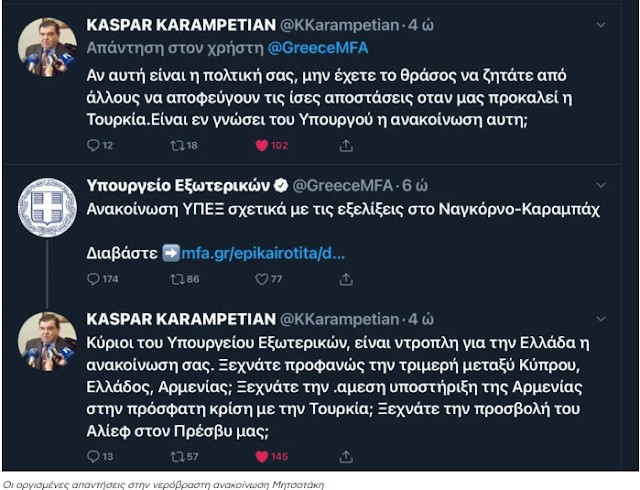Open more options chevron on first tweet
This screenshot has width=640, height=490.
click(600, 23)
